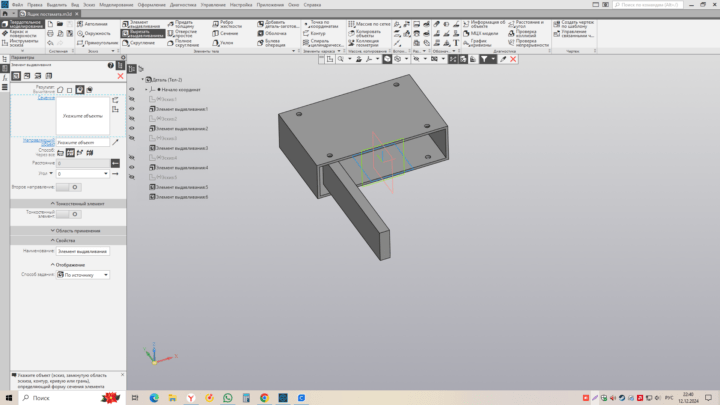Toggle visibility of Элемент выдавливания:1
This screenshot has width=720, height=405.
click(x=132, y=109)
